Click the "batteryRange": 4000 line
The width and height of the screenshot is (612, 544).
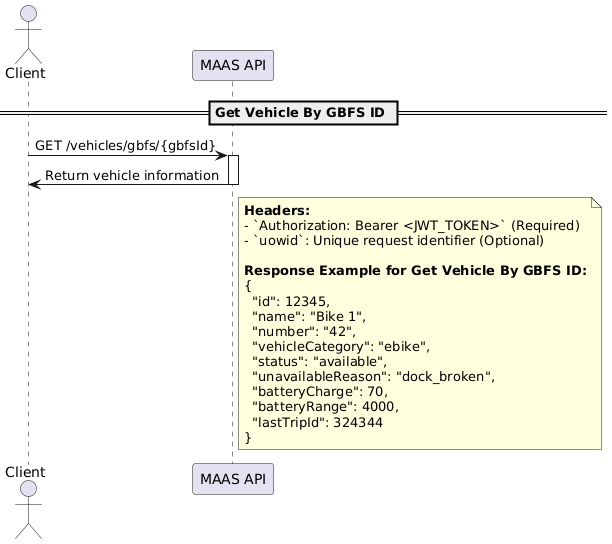coord(326,407)
